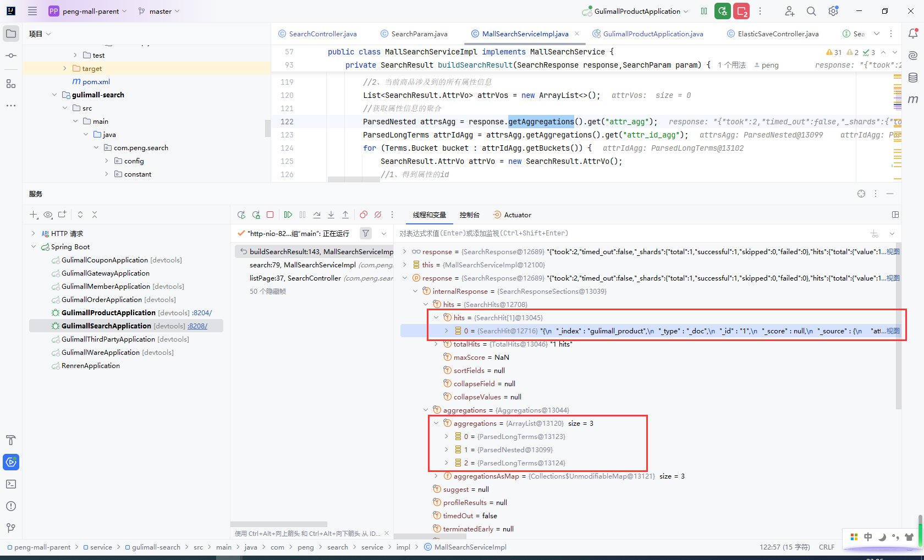Toggle services view options eye icon

point(48,215)
